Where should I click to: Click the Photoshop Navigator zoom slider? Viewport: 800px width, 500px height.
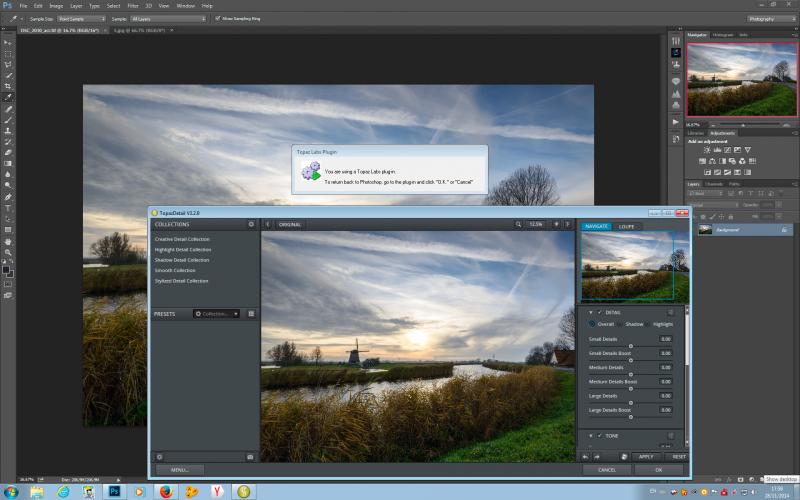point(743,125)
